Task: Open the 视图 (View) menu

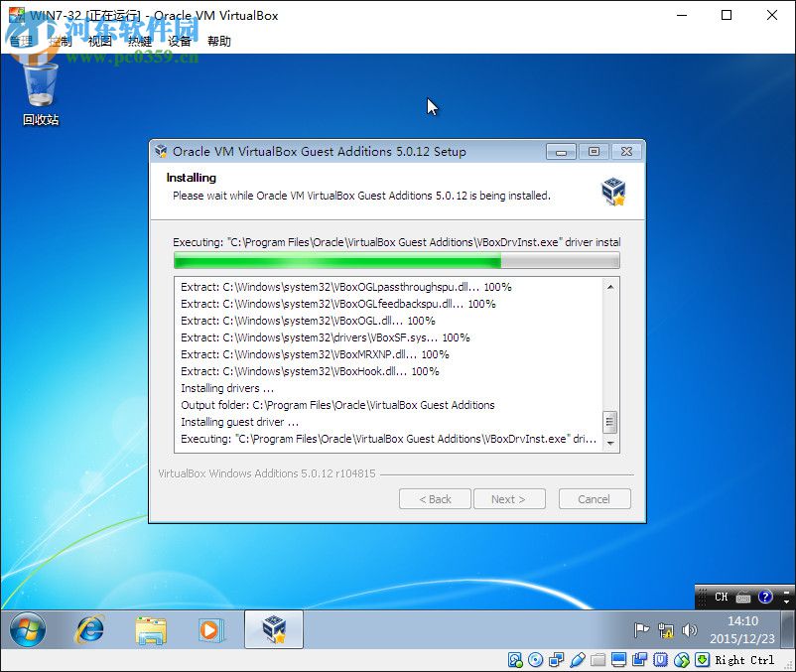Action: point(100,42)
